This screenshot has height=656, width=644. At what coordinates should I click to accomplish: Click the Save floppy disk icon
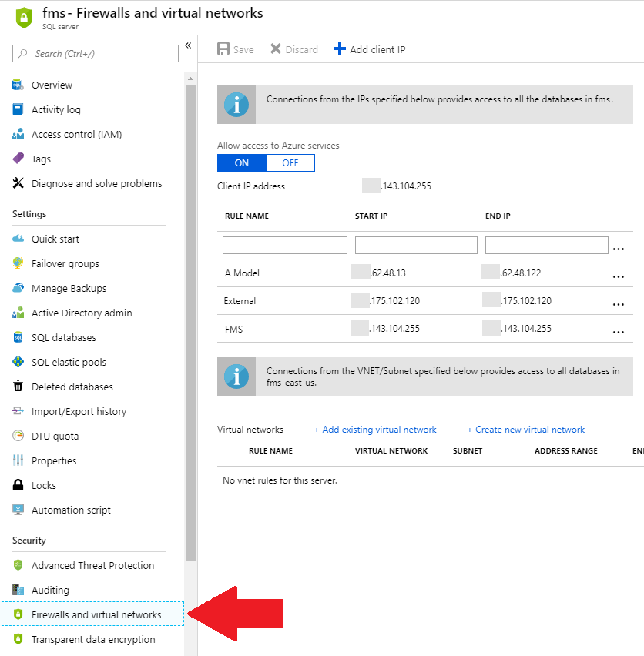(223, 49)
